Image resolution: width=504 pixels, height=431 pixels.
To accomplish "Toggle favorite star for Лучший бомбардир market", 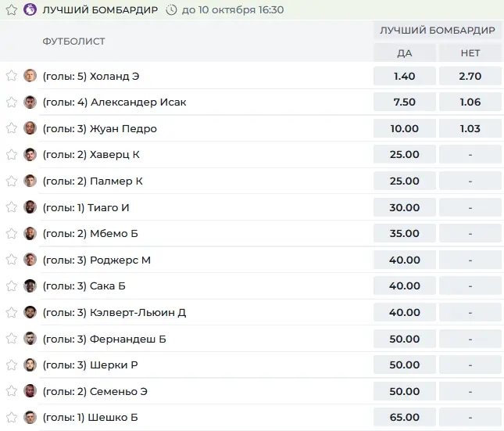I will 12,9.
